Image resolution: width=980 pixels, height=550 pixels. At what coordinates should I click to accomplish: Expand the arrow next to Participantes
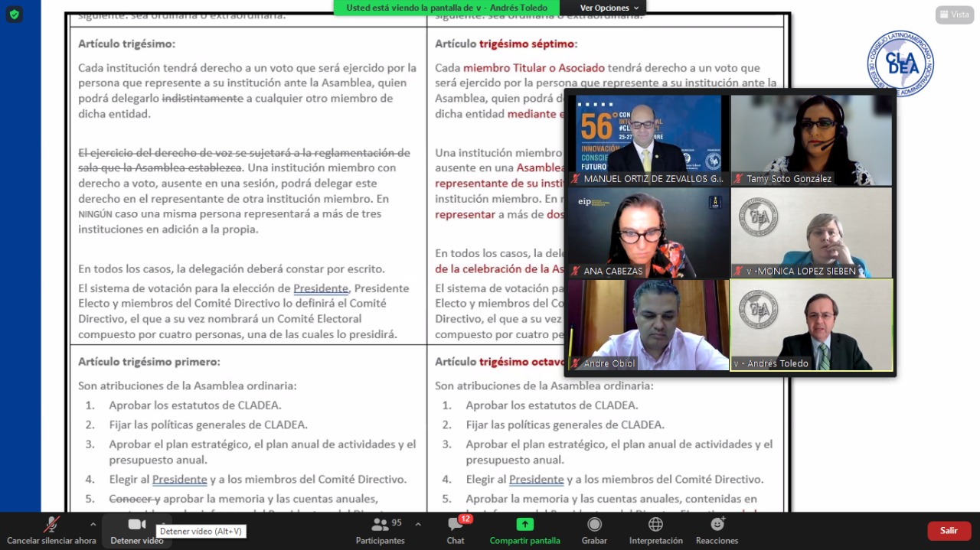click(418, 525)
